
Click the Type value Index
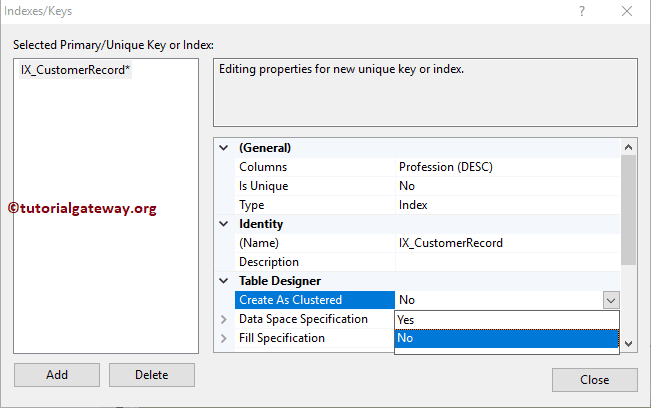tap(413, 205)
